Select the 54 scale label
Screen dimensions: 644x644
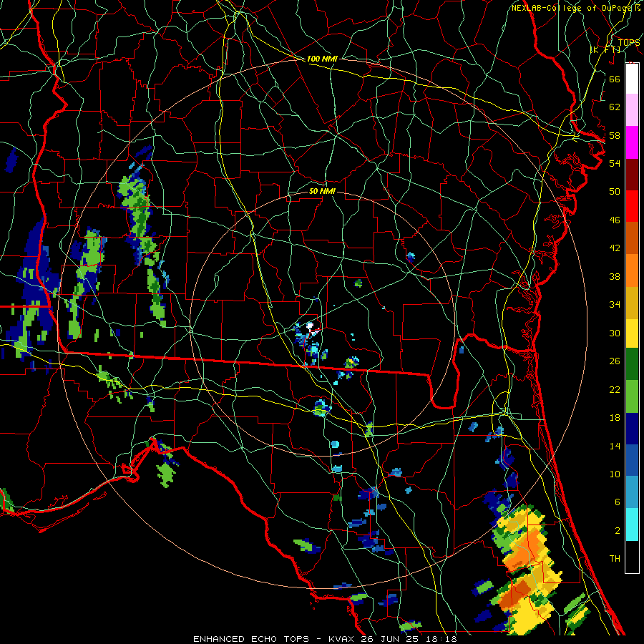pos(615,163)
